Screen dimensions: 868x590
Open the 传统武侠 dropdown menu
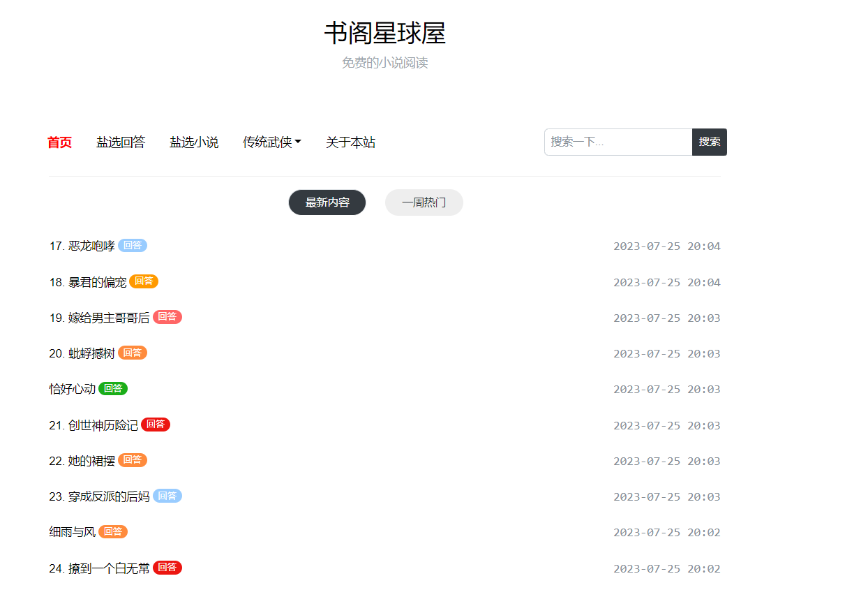point(271,142)
